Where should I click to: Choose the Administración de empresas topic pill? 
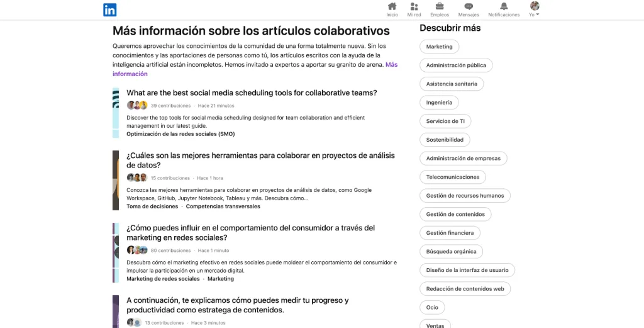(464, 158)
